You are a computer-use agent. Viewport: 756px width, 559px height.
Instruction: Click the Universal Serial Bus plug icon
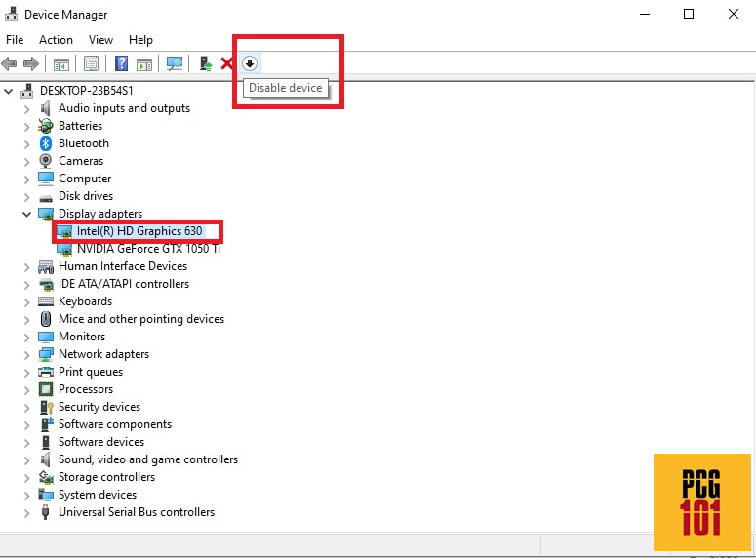click(45, 512)
